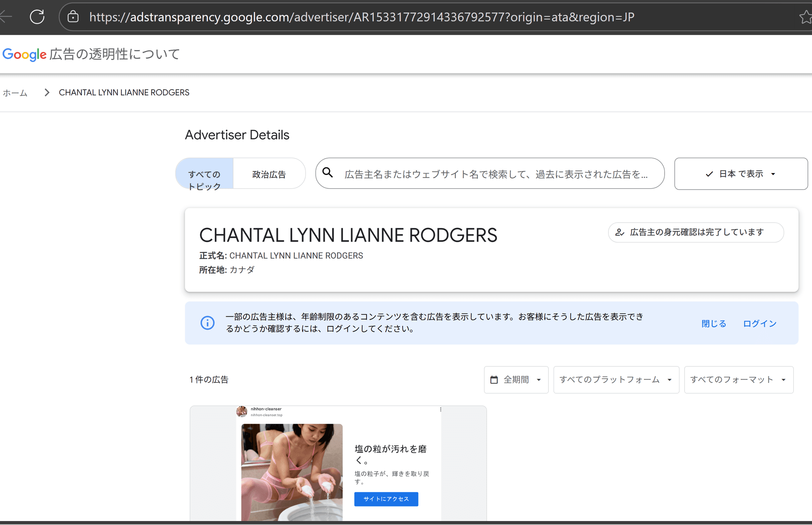The width and height of the screenshot is (812, 525).
Task: Click the Advertiser Details heading
Action: point(237,135)
